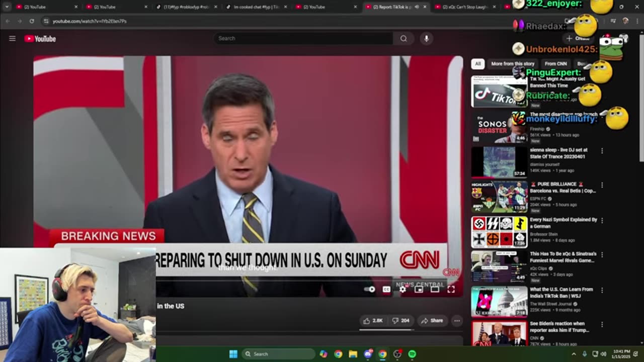Open YouTube Create button in header
The width and height of the screenshot is (644, 362).
578,38
